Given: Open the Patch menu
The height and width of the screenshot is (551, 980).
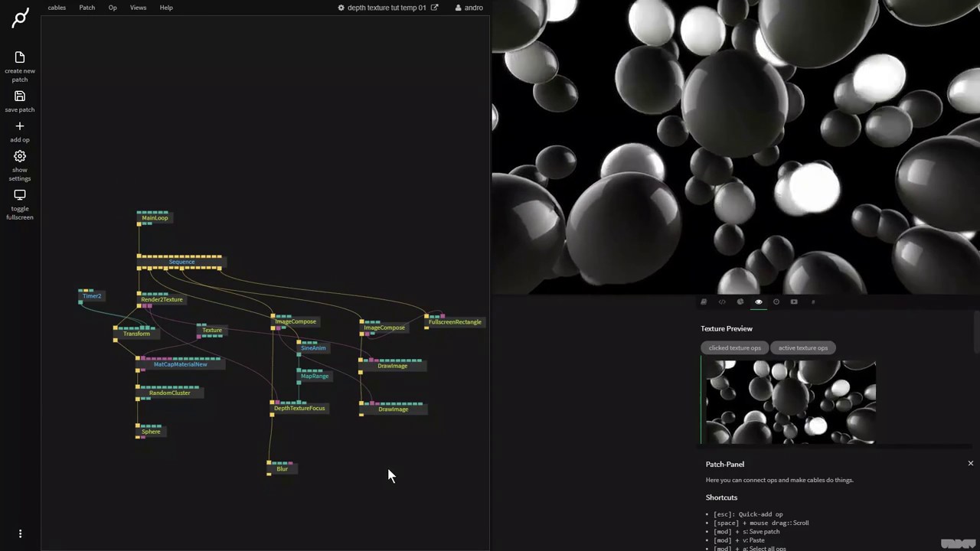Looking at the screenshot, I should 87,8.
